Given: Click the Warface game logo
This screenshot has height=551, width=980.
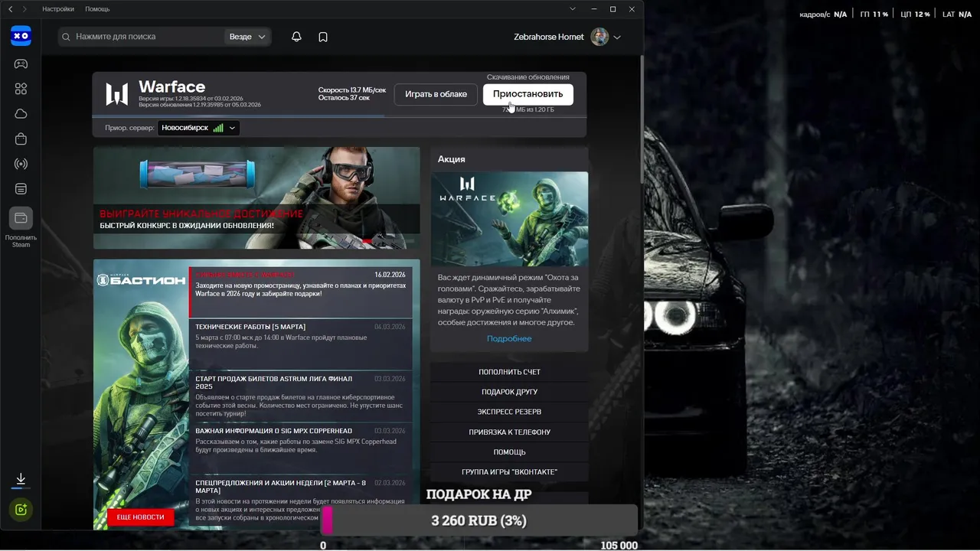Looking at the screenshot, I should [x=117, y=94].
